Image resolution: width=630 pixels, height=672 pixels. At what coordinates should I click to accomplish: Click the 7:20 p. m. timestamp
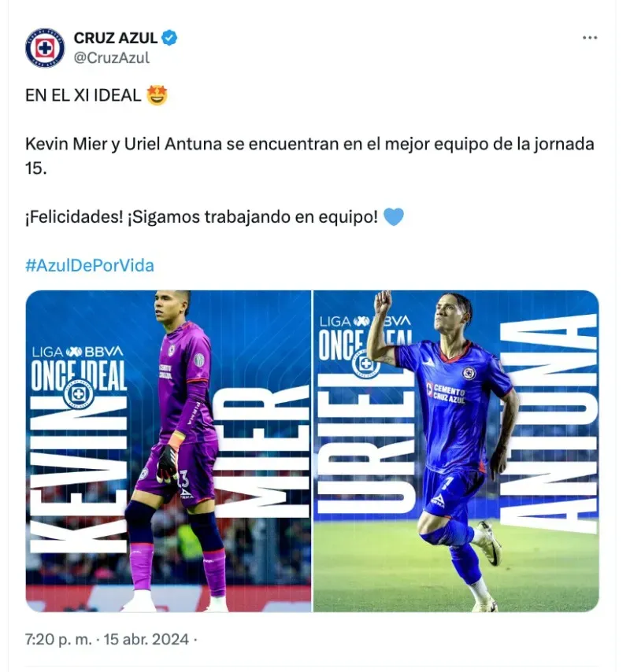58,639
